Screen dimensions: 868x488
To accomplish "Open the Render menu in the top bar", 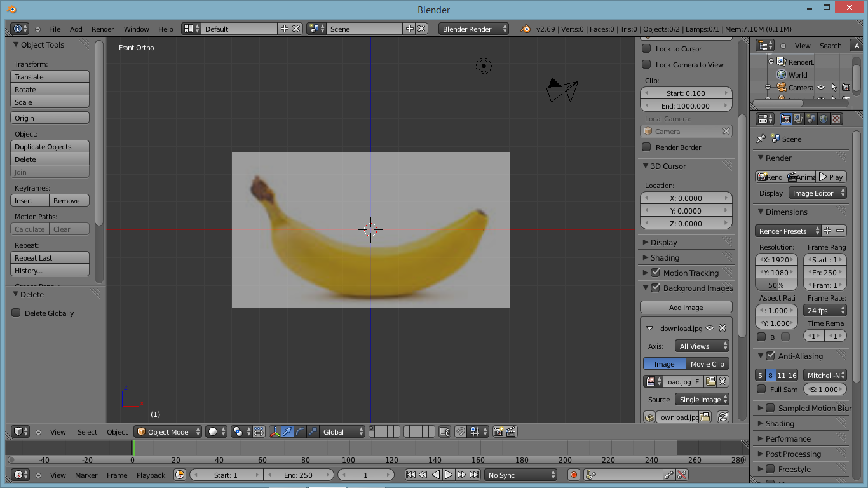I will 102,29.
